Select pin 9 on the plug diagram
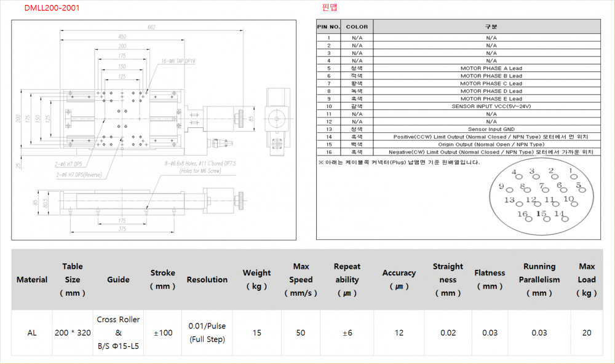This screenshot has width=615, height=364. tap(502, 188)
